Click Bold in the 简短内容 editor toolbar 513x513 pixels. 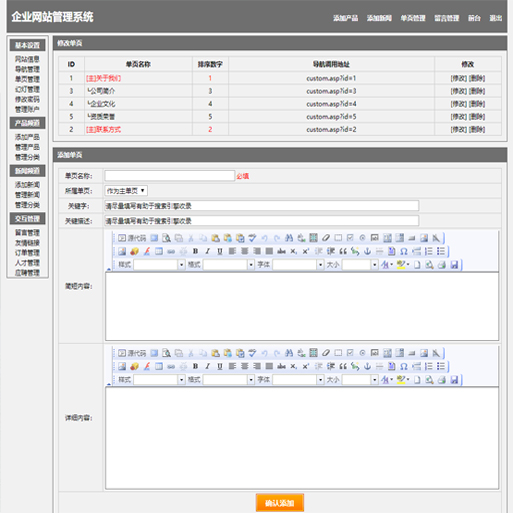tap(195, 251)
